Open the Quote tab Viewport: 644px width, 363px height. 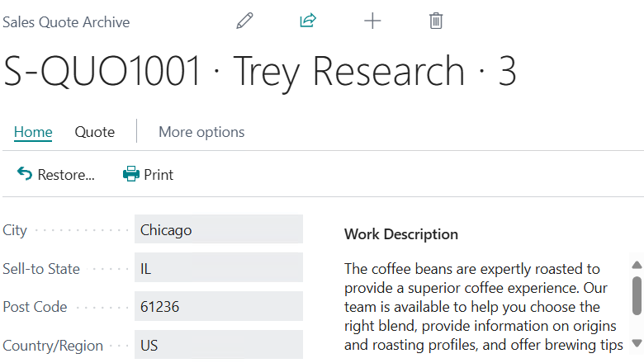pyautogui.click(x=94, y=132)
